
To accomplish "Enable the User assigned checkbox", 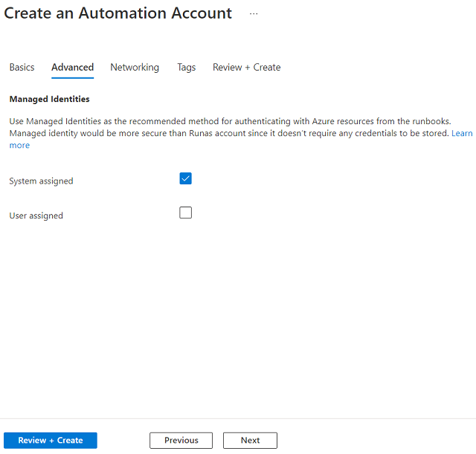I will point(186,213).
